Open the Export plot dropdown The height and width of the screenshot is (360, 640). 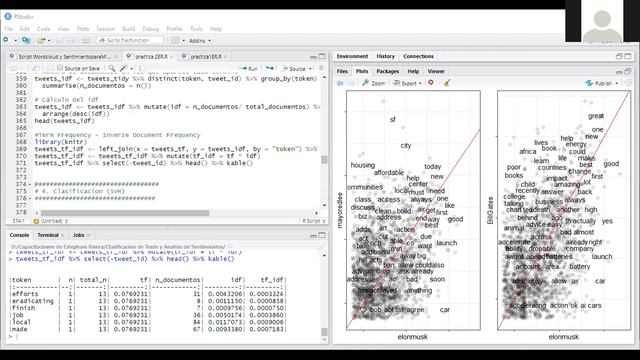click(x=407, y=83)
